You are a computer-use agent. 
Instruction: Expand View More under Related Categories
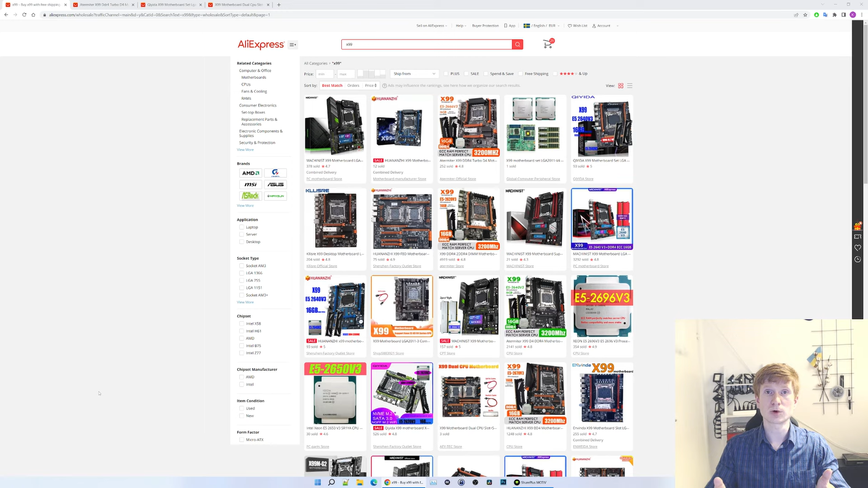pyautogui.click(x=245, y=150)
